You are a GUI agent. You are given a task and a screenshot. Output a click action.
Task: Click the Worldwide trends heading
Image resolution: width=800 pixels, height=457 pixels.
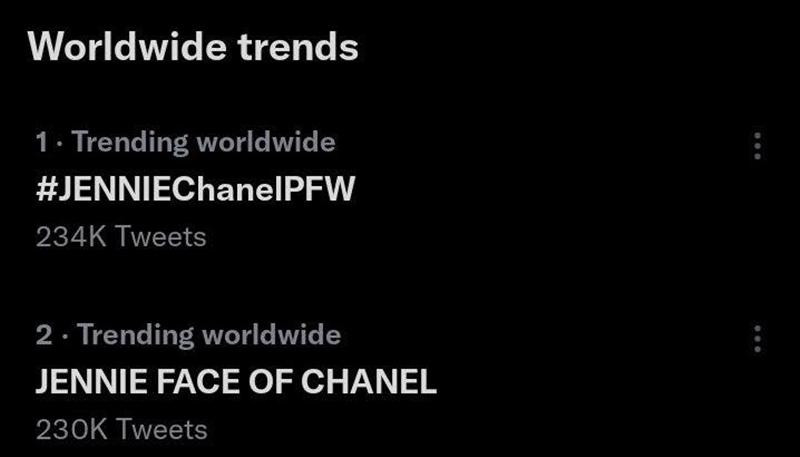(x=193, y=47)
